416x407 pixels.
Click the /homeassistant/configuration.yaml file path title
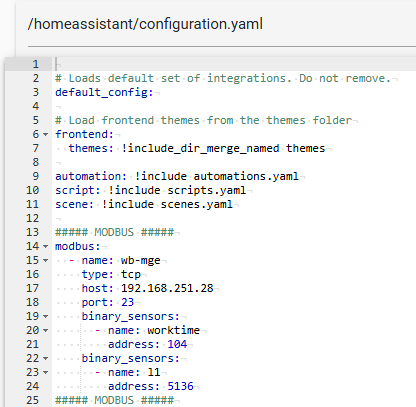(145, 24)
